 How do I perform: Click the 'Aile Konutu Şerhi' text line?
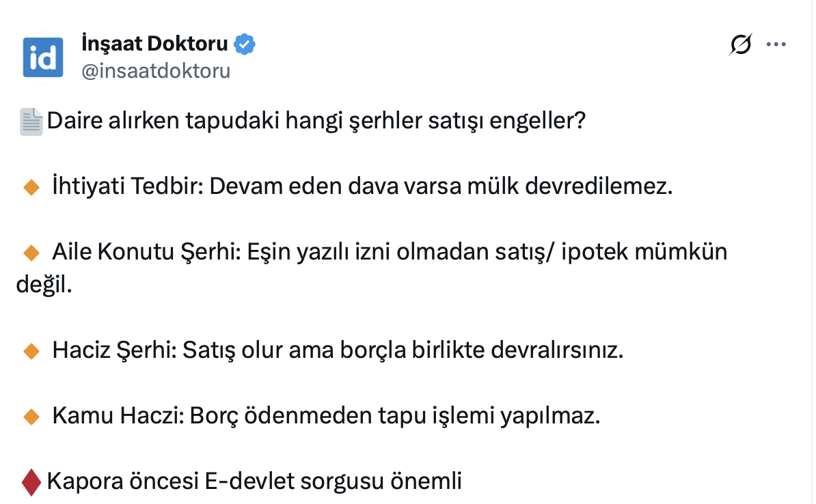[x=390, y=253]
